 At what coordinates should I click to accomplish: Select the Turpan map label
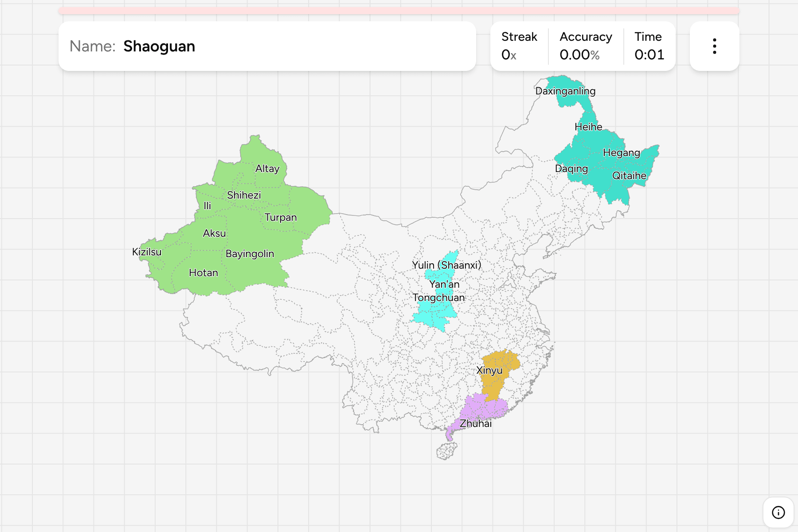coord(281,217)
